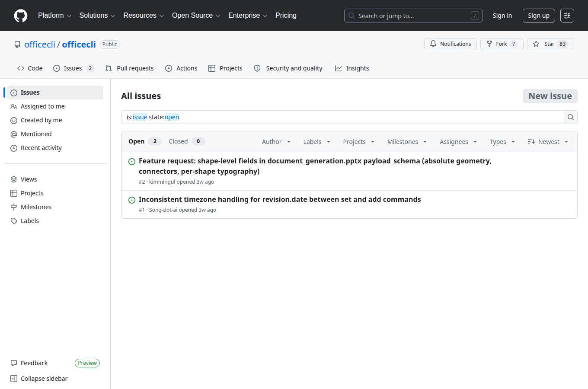Click the open-issue icon for issue #2
Screen dimensions: 588x389
[x=132, y=162]
